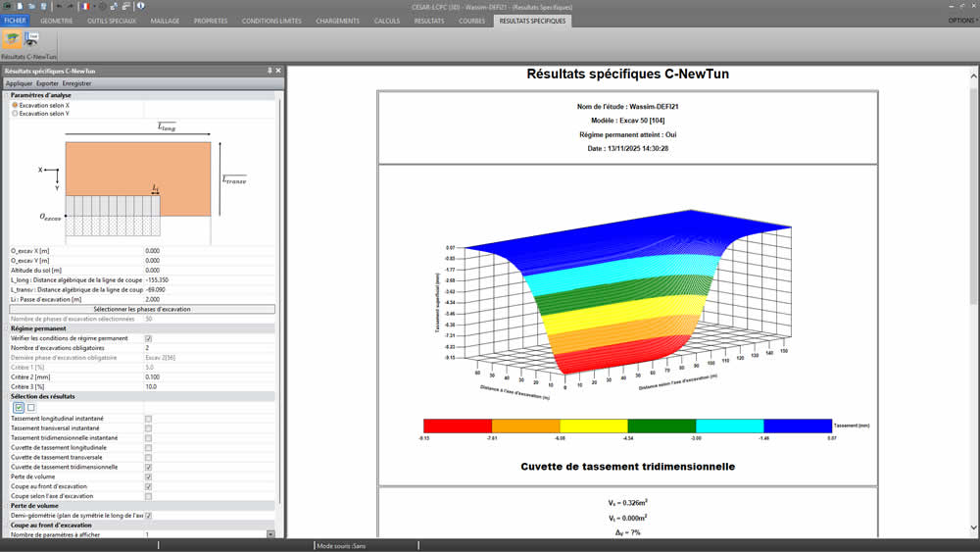Click the Résultats C-NewTun ribbon icon
This screenshot has width=980, height=552.
tap(14, 39)
